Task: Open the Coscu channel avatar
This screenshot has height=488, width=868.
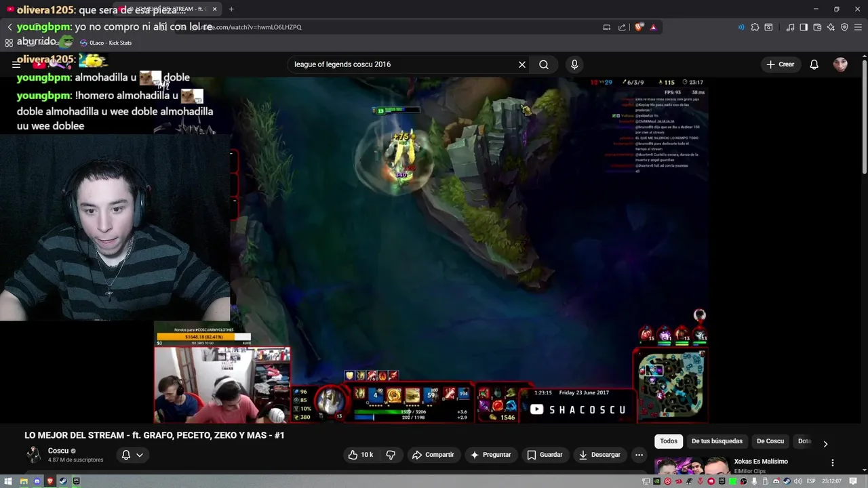Action: click(x=33, y=455)
